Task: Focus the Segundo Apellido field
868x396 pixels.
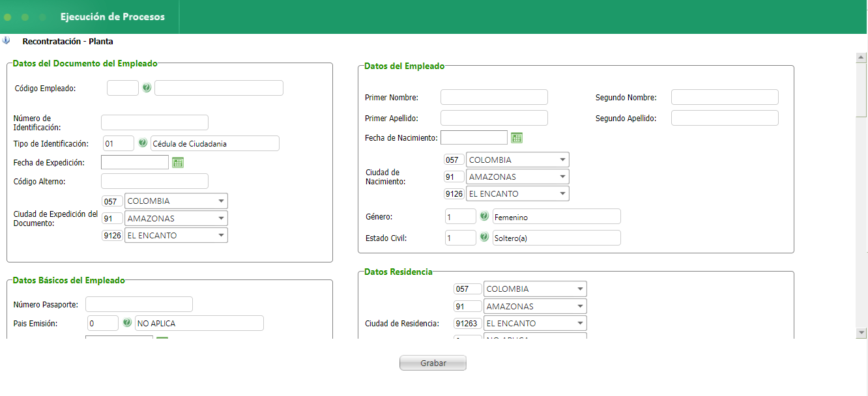Action: pyautogui.click(x=725, y=118)
